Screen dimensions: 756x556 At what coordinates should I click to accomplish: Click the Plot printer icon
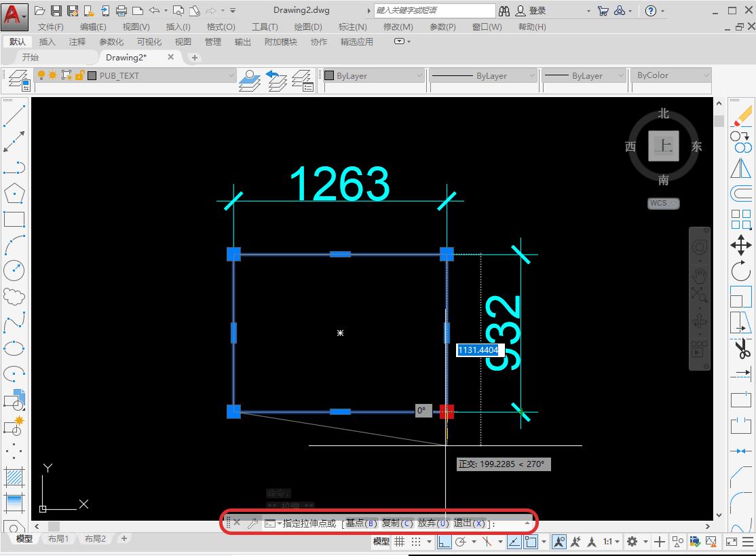pyautogui.click(x=121, y=10)
